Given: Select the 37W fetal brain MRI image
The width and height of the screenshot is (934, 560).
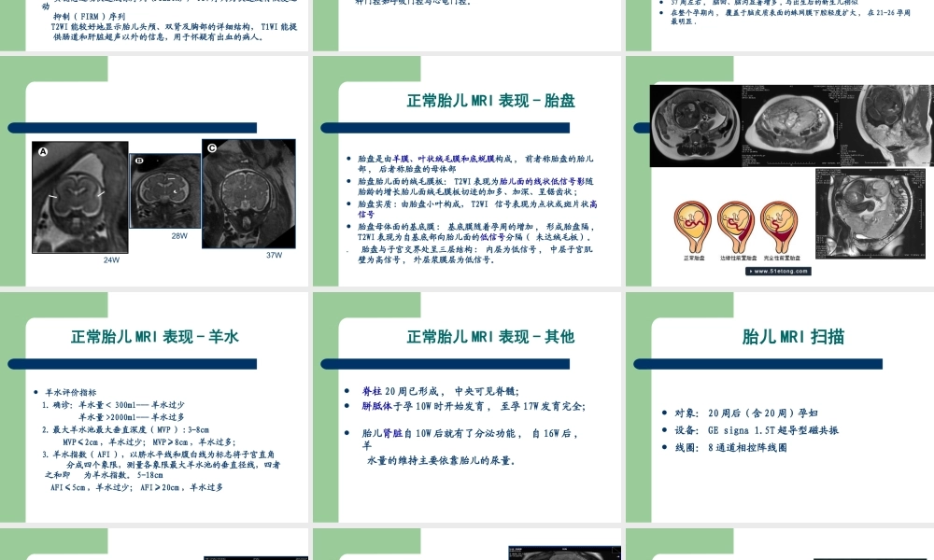Looking at the screenshot, I should 247,195.
